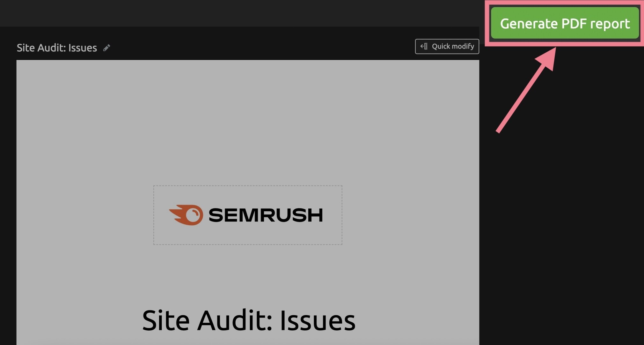Screen dimensions: 644x345
Task: Select the small Site Audit: Issues header title
Action: pyautogui.click(x=57, y=48)
